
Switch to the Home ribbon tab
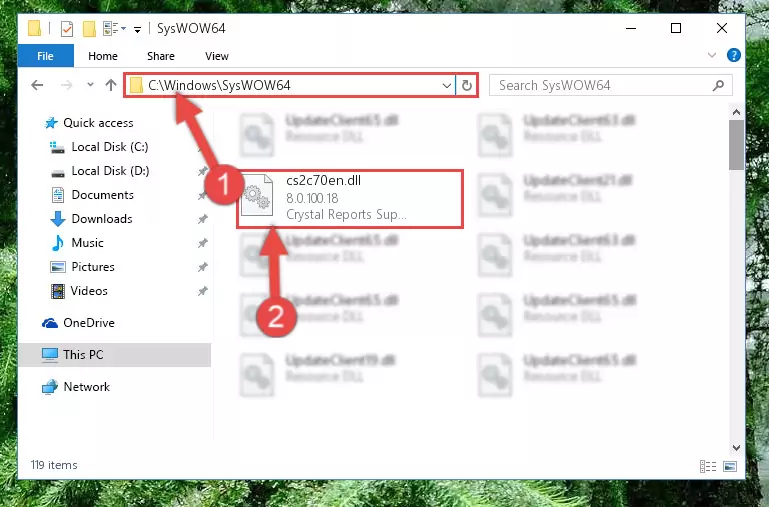point(103,56)
